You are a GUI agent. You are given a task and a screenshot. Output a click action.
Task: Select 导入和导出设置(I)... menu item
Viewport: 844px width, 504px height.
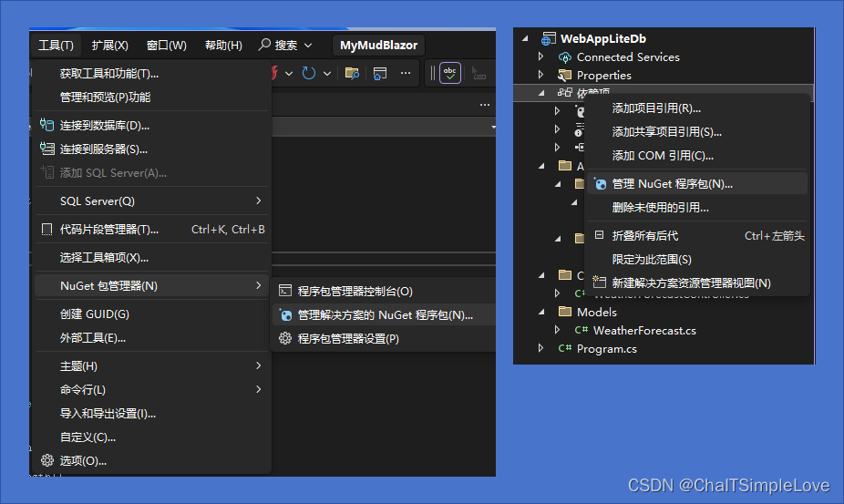coord(152,413)
